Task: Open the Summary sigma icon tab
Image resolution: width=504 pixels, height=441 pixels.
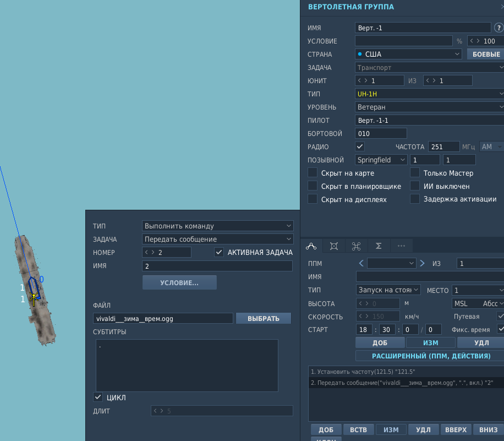Action: (x=379, y=247)
